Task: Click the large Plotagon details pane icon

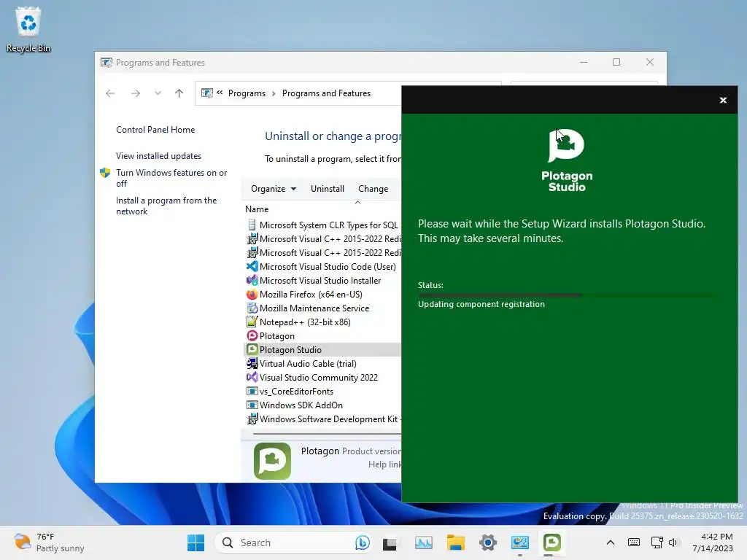Action: click(272, 461)
